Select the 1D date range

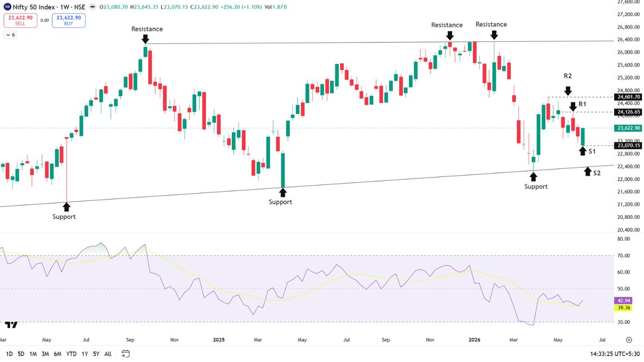[x=10, y=354]
